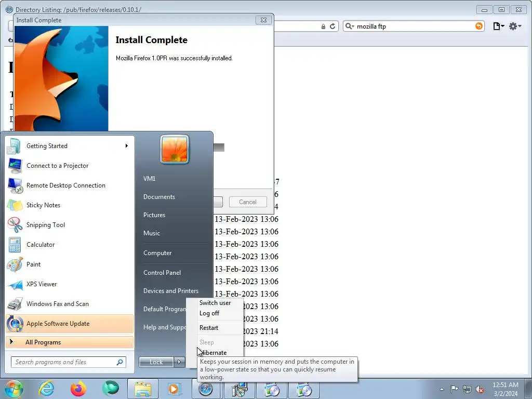Open Internet Explorer from the taskbar
Screen dimensions: 532x399
pos(46,389)
